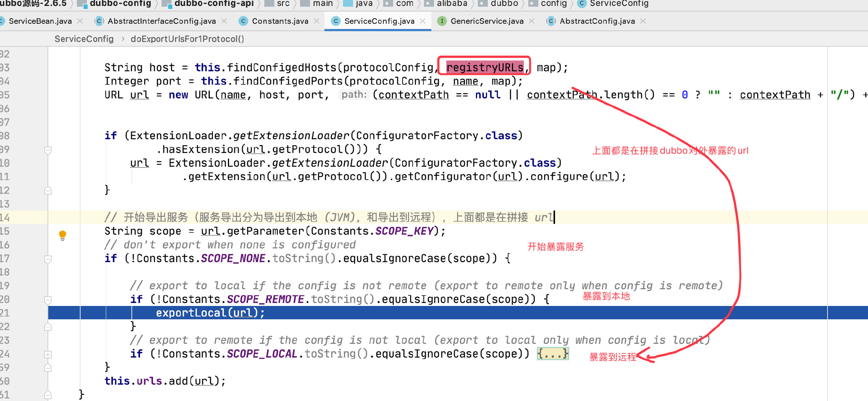The width and height of the screenshot is (868, 401).
Task: Click the exportLocal(url) call
Action: coord(210,313)
